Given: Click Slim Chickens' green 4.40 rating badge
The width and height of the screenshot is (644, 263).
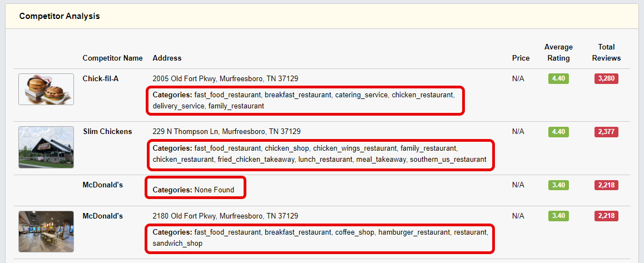Looking at the screenshot, I should 558,132.
